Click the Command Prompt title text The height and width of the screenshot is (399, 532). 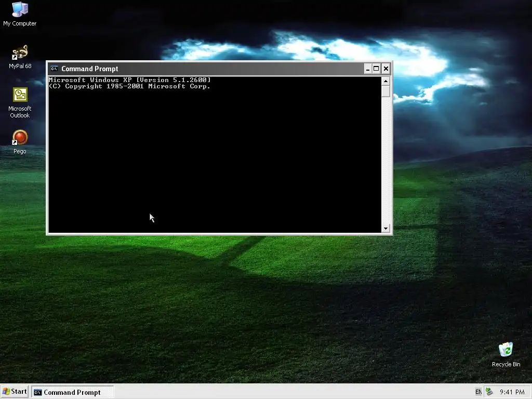point(89,69)
